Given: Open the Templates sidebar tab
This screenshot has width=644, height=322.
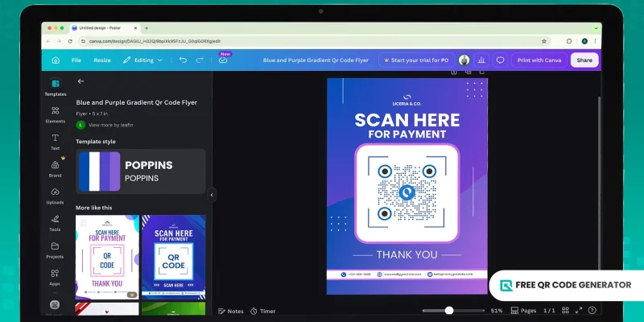Looking at the screenshot, I should coord(56,88).
